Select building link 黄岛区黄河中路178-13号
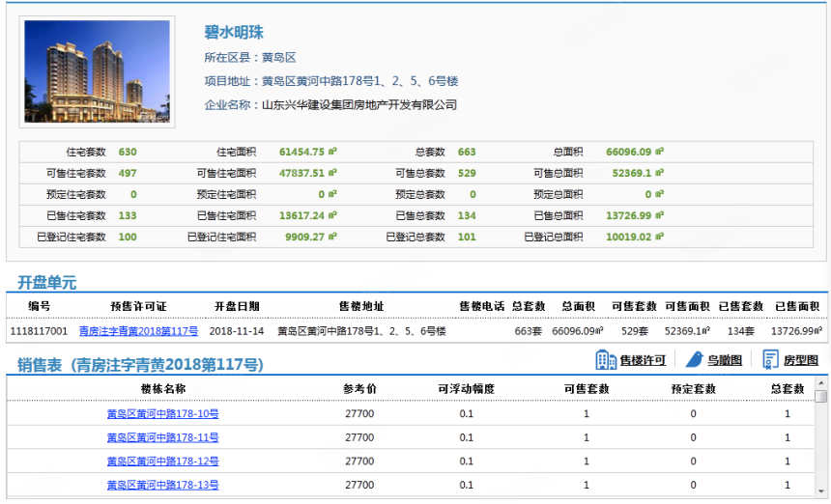This screenshot has width=831, height=504. click(162, 485)
